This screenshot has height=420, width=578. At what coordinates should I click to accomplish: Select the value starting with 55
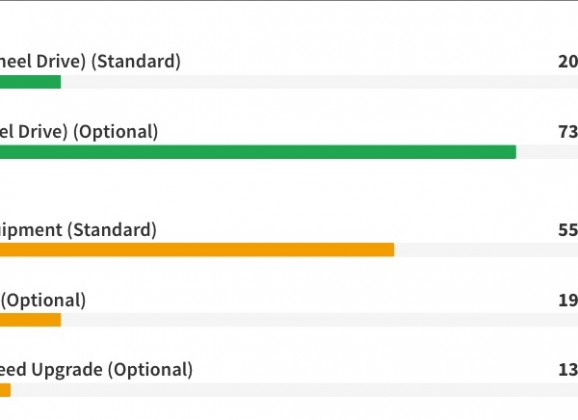coord(568,230)
